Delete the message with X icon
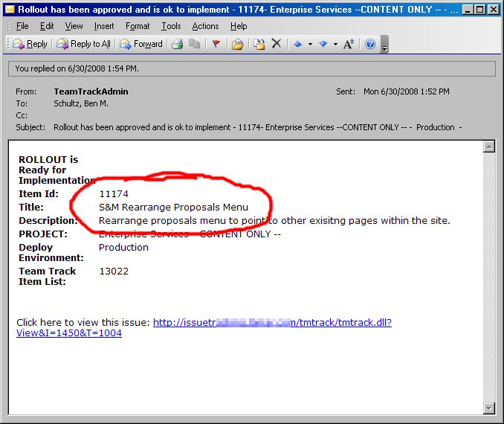 pyautogui.click(x=276, y=45)
